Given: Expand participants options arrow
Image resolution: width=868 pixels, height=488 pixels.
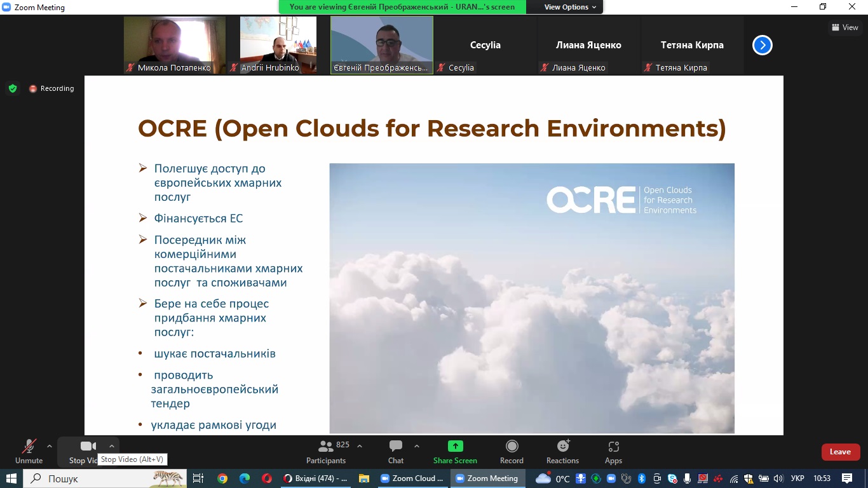Looking at the screenshot, I should pyautogui.click(x=360, y=446).
